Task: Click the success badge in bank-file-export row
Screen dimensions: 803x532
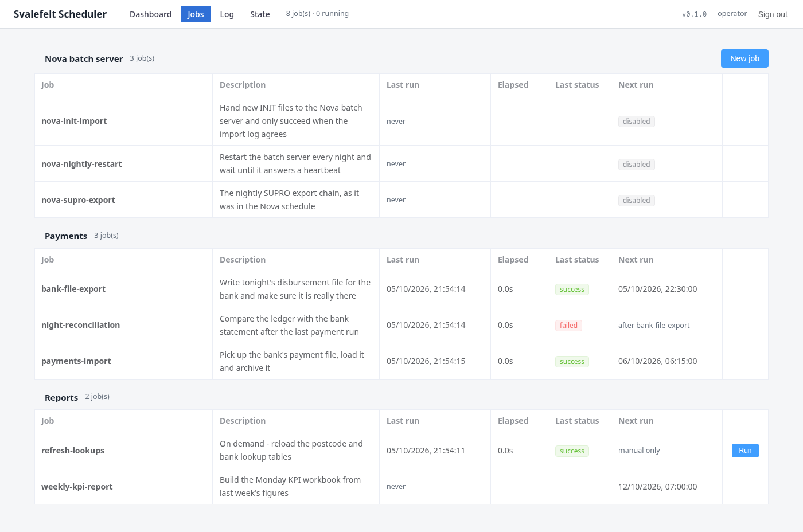Action: click(x=572, y=290)
